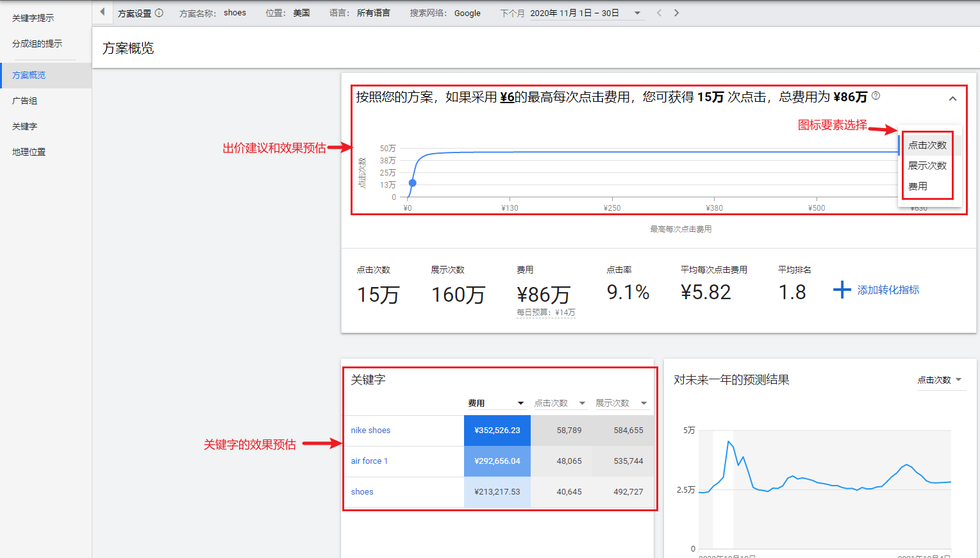Click the ¥352,526.23 cost cell
Image resolution: width=980 pixels, height=558 pixels.
click(497, 431)
